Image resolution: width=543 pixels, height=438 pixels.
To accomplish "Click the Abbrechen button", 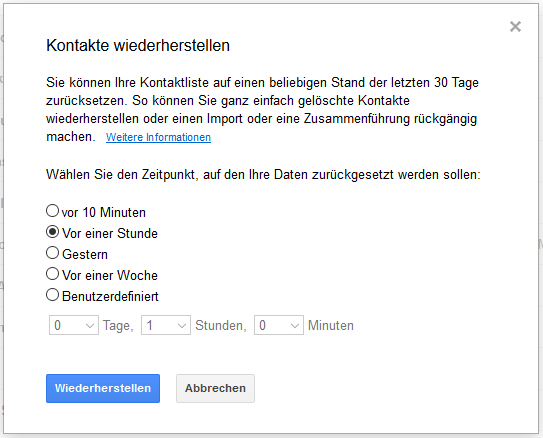I will 215,388.
